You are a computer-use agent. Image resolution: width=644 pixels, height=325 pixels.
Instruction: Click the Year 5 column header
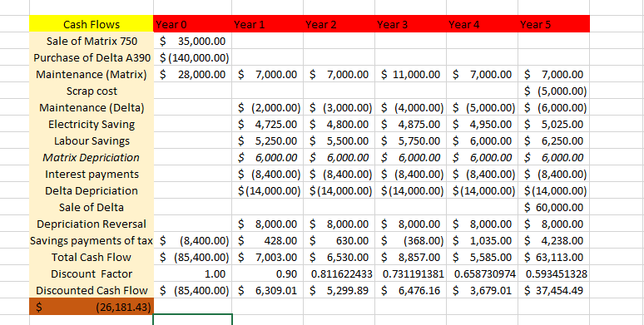554,24
